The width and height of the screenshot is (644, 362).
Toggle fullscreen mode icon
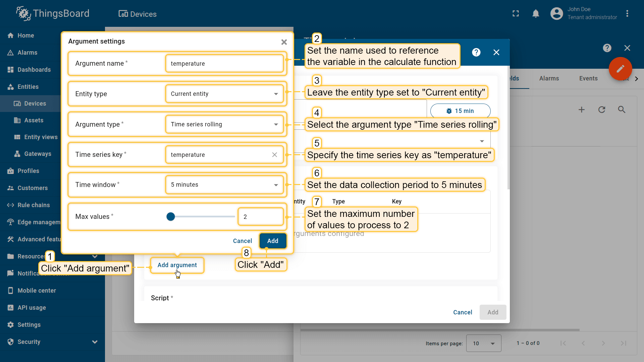coord(516,14)
